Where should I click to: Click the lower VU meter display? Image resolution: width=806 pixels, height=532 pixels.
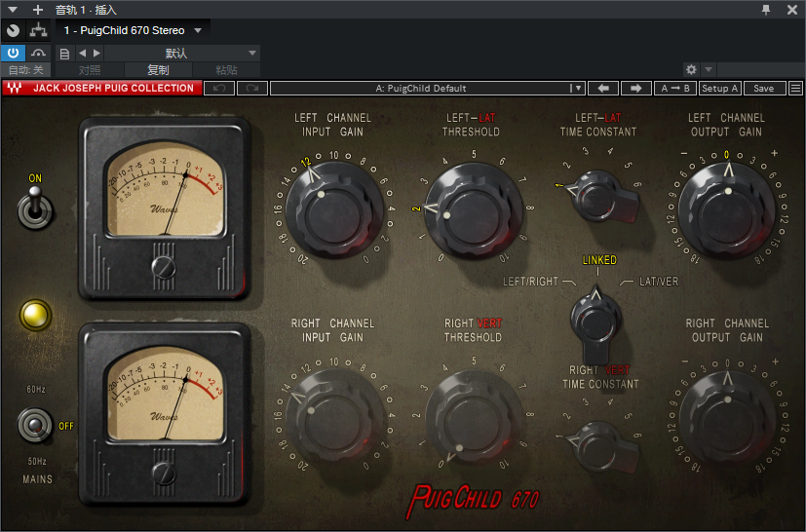165,395
